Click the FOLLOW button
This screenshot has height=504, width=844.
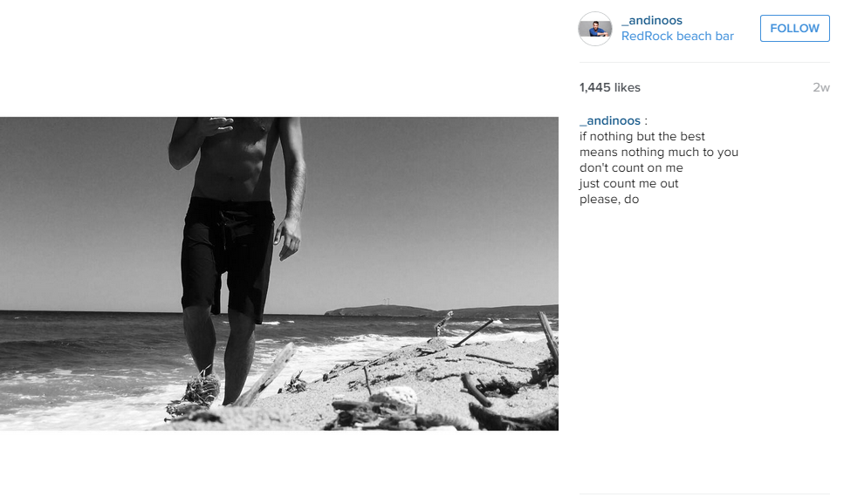point(794,28)
